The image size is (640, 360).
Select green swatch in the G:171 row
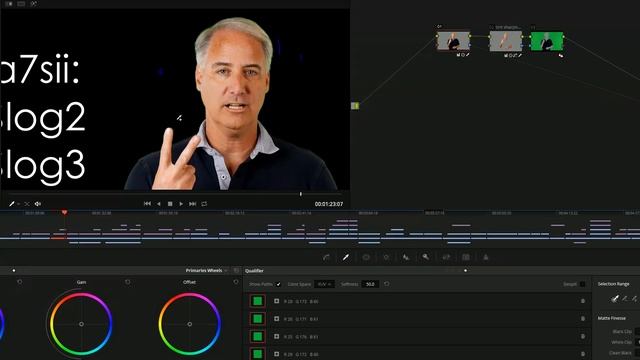tap(258, 319)
